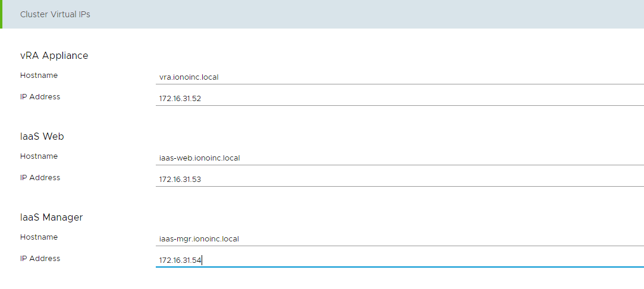Select the IaaS Web IP Address field

(x=398, y=179)
